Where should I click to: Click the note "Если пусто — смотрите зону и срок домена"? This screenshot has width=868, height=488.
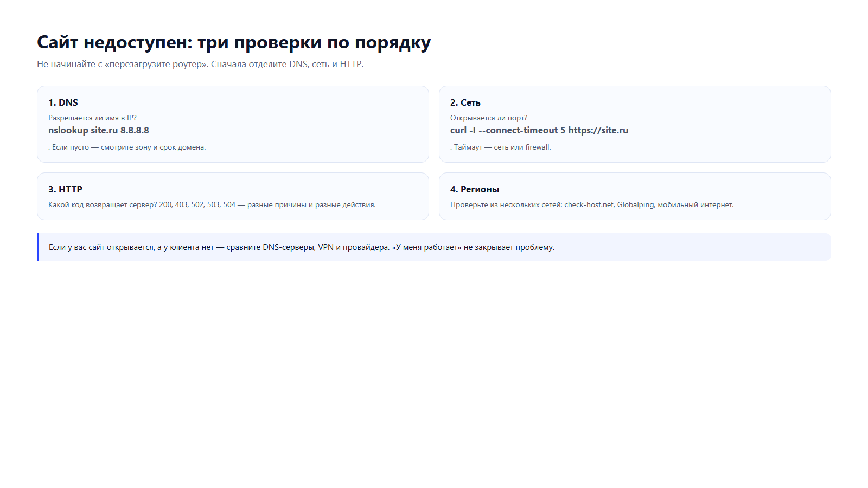click(129, 147)
